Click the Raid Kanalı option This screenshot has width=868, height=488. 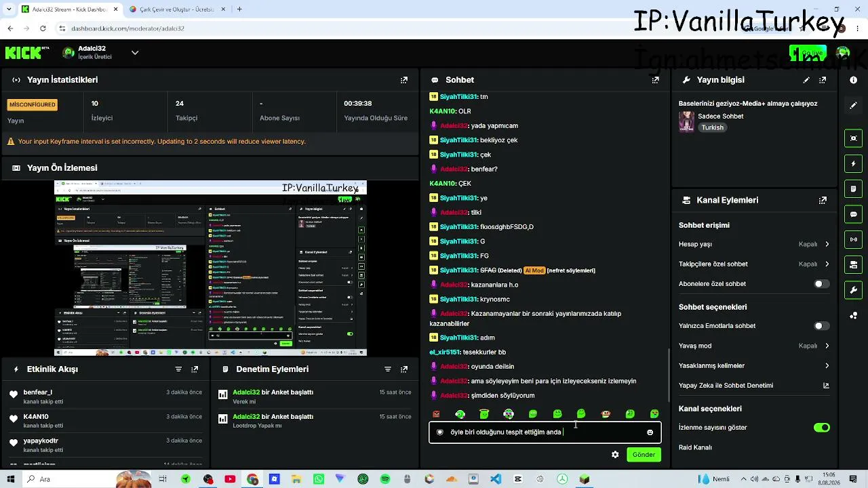coord(695,447)
